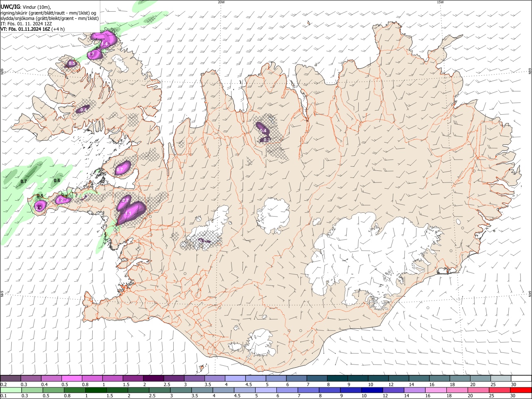Click the '0.6' rain value offshore
The width and height of the screenshot is (532, 399).
tap(57, 180)
